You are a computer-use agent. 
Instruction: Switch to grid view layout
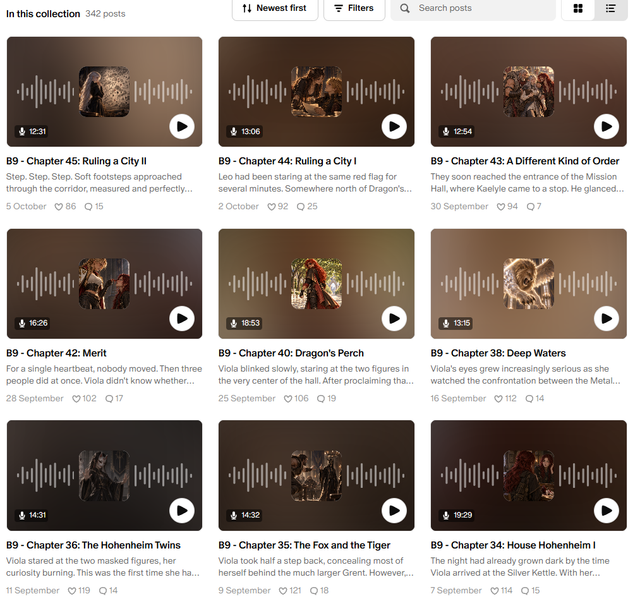(x=578, y=8)
